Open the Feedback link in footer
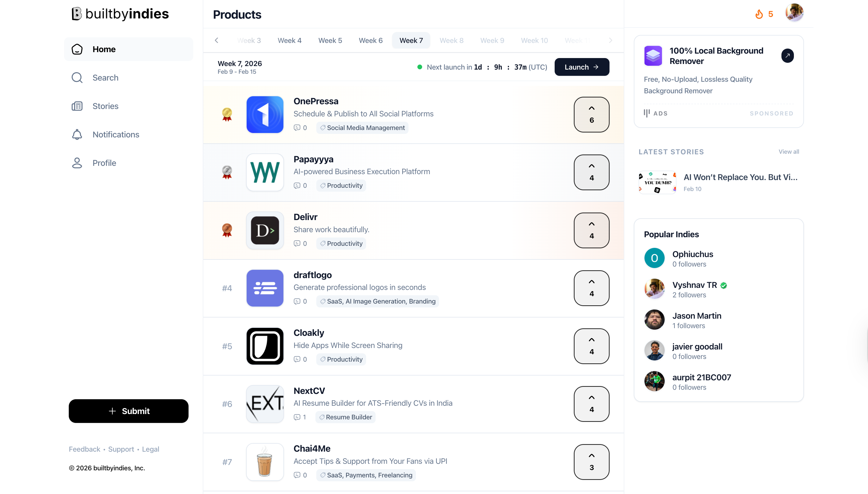868x494 pixels. [x=84, y=449]
